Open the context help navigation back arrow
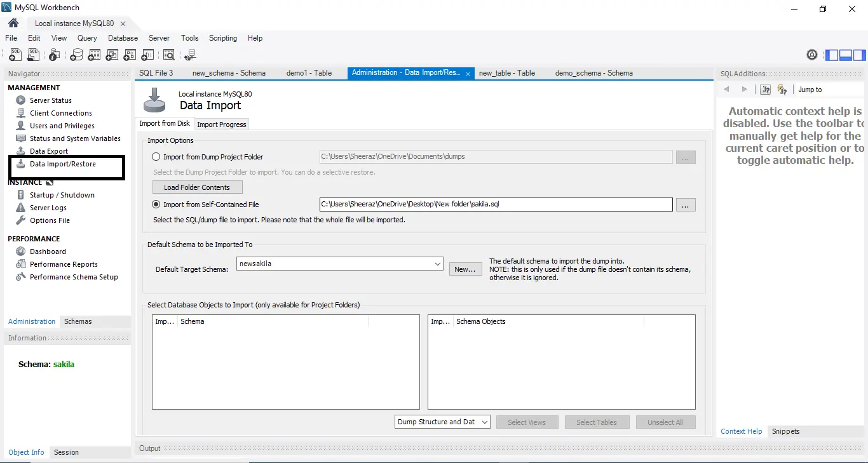The height and width of the screenshot is (463, 868). (726, 89)
